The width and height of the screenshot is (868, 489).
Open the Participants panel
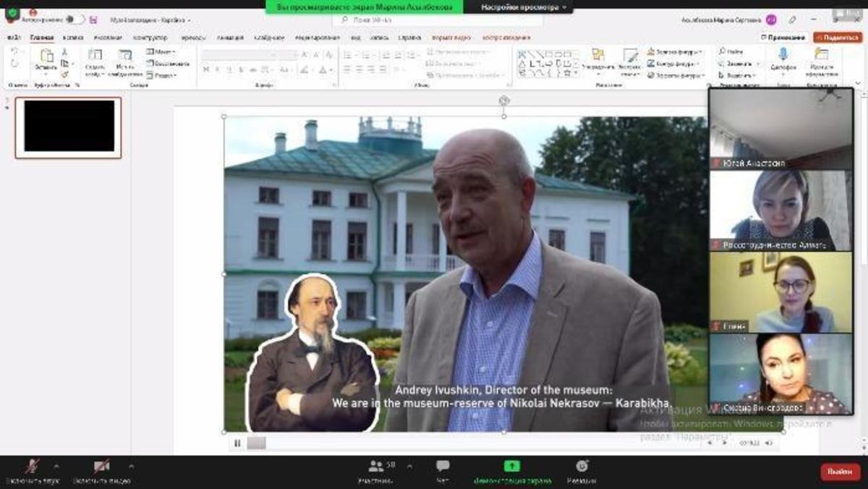coord(376,467)
